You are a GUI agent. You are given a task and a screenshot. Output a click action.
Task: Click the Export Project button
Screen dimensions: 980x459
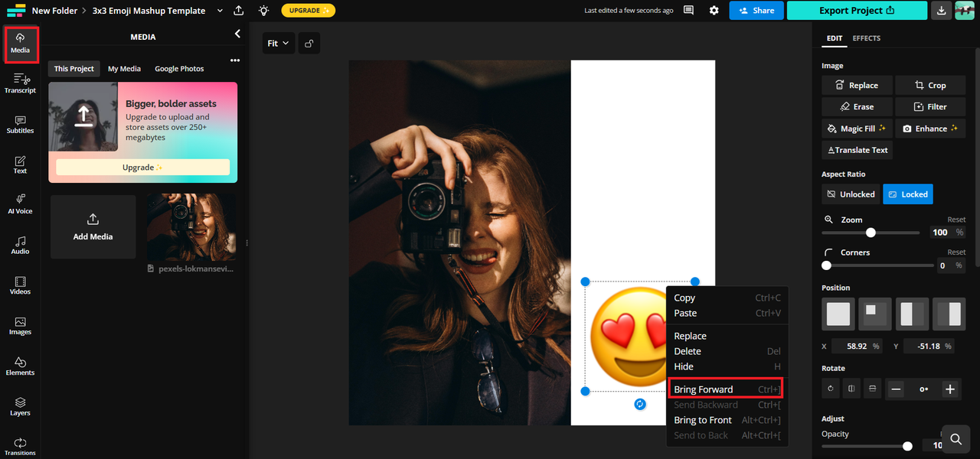point(857,11)
